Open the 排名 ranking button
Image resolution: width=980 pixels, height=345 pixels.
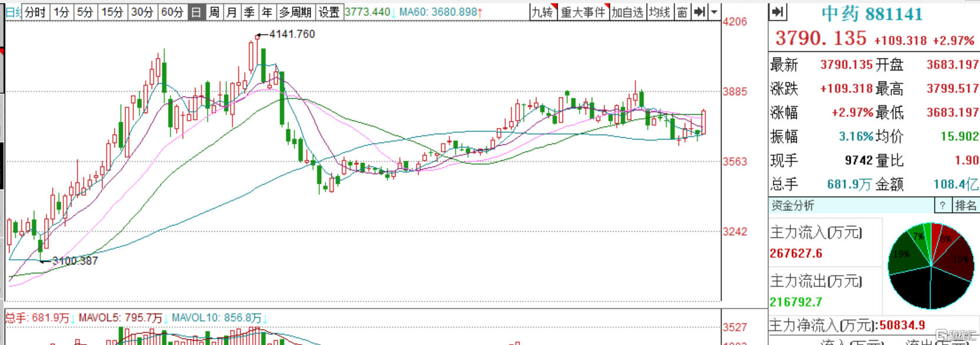click(x=966, y=206)
